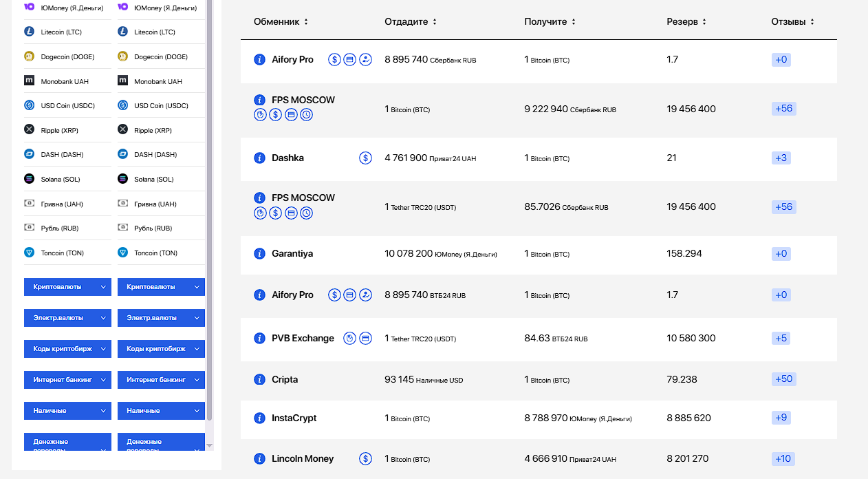Click the Toncoin icon in second currency list
This screenshot has width=868, height=479.
pos(122,253)
